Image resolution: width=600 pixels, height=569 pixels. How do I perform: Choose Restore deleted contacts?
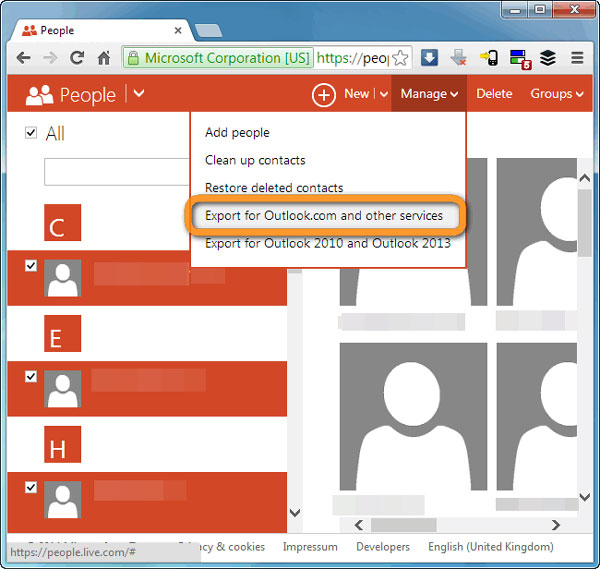(x=274, y=188)
